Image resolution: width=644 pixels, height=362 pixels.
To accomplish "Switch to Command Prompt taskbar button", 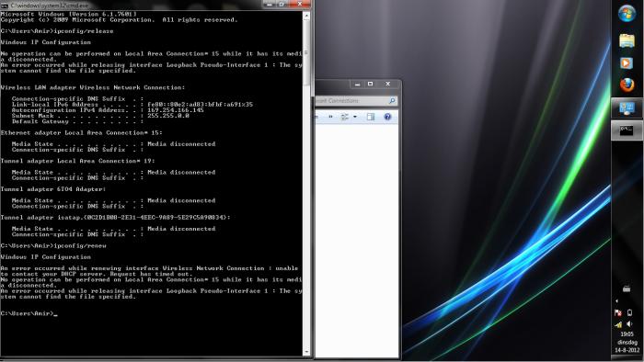I will point(627,130).
